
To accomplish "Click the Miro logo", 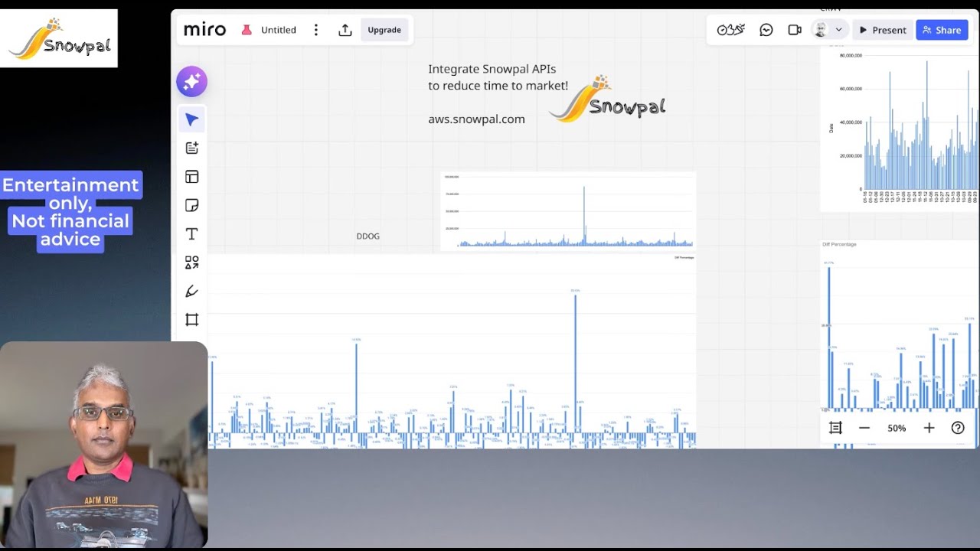I will 204,30.
